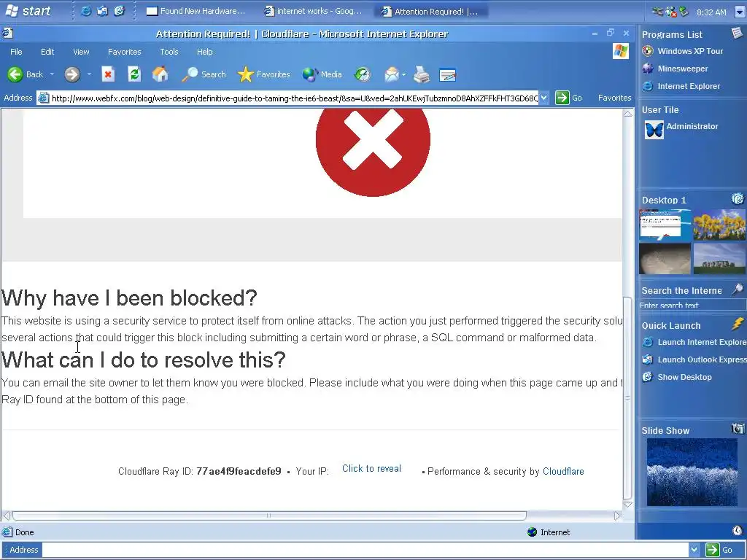
Task: Open the browser address bar dropdown
Action: 544,98
